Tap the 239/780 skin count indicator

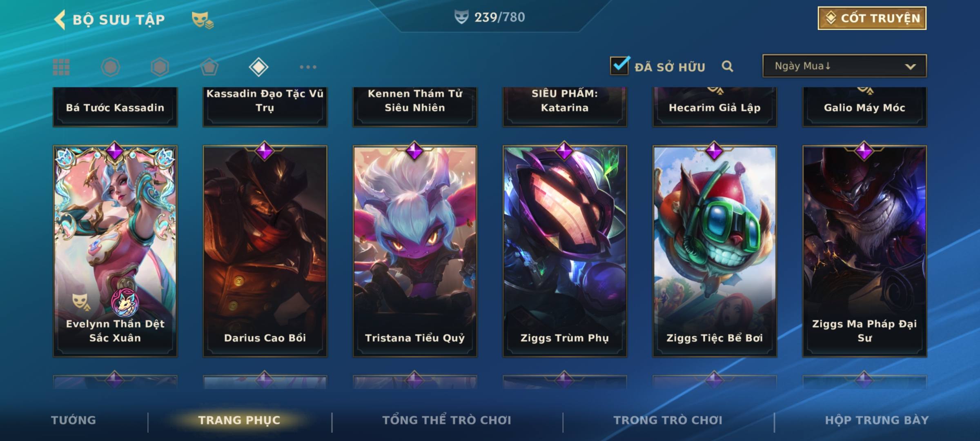coord(490,17)
